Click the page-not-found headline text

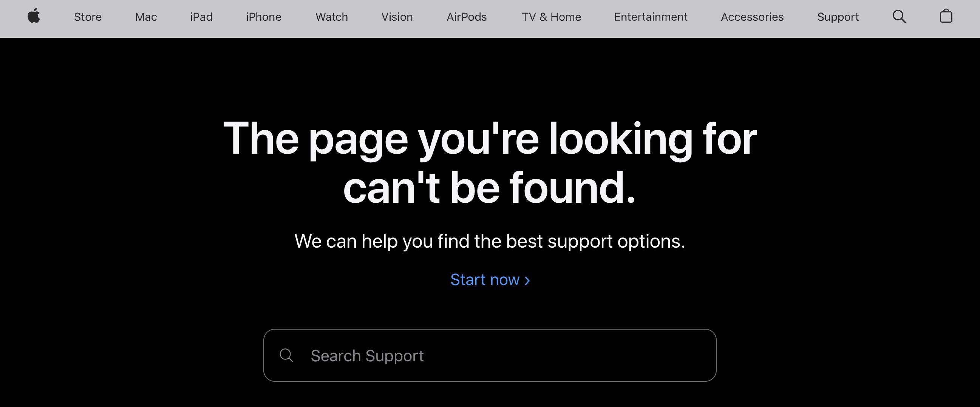490,163
